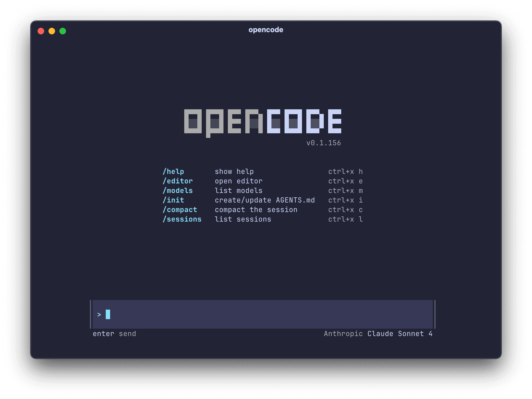The image size is (532, 399).
Task: Click the 'enter send' hint label
Action: (x=114, y=333)
